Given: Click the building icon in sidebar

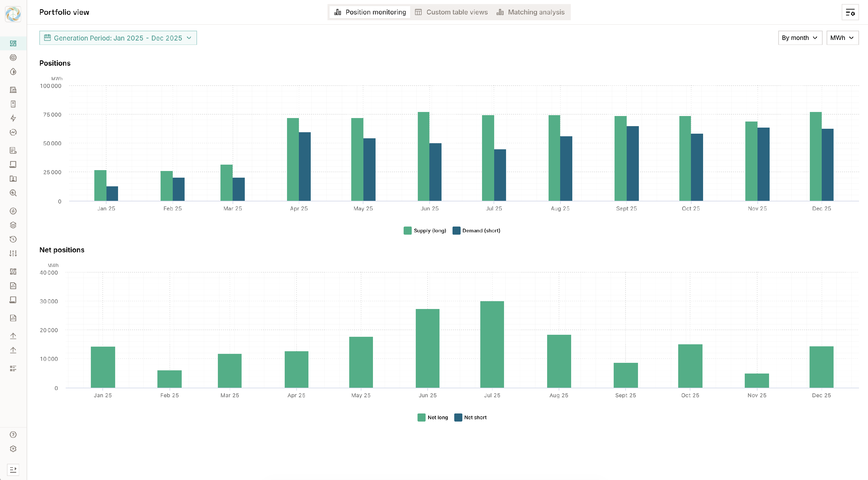Looking at the screenshot, I should [13, 90].
